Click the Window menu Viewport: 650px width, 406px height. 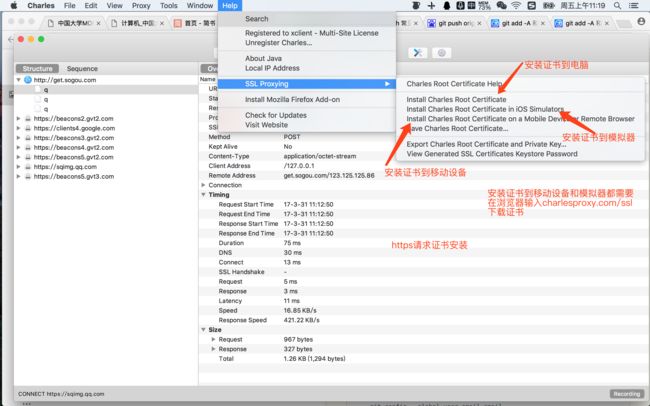[200, 5]
